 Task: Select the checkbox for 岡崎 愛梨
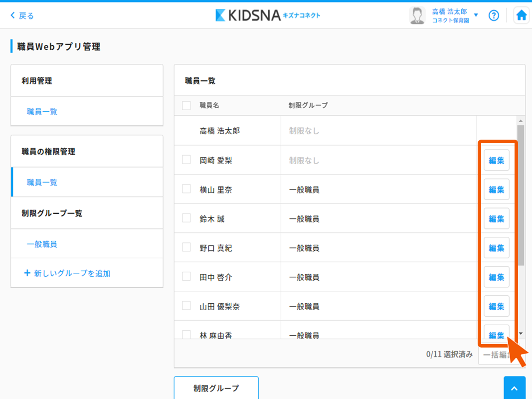(x=186, y=160)
